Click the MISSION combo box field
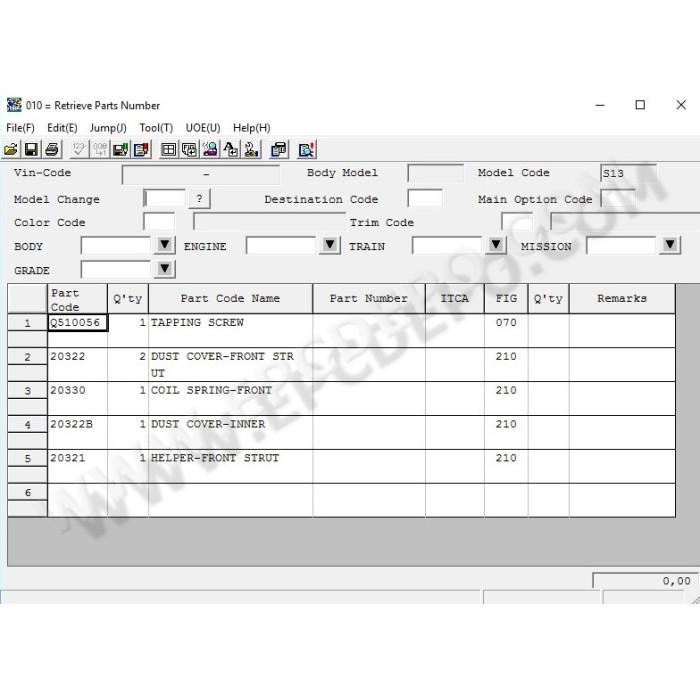700x700 pixels. [622, 245]
